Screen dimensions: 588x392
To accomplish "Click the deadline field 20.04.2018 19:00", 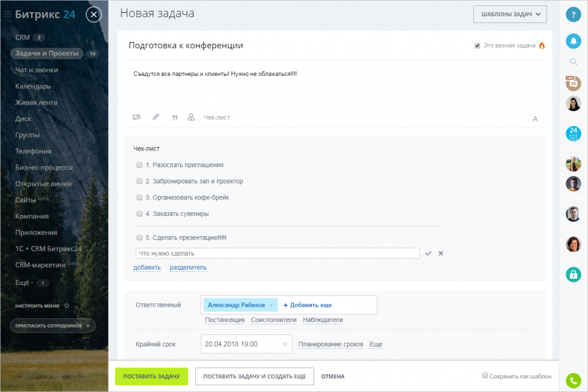I will click(246, 344).
